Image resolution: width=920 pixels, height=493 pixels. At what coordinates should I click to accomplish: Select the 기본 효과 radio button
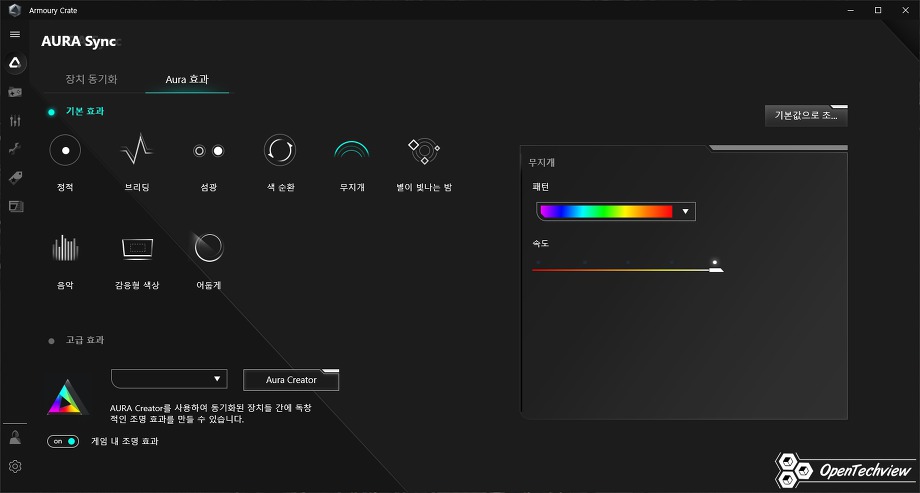pos(52,112)
